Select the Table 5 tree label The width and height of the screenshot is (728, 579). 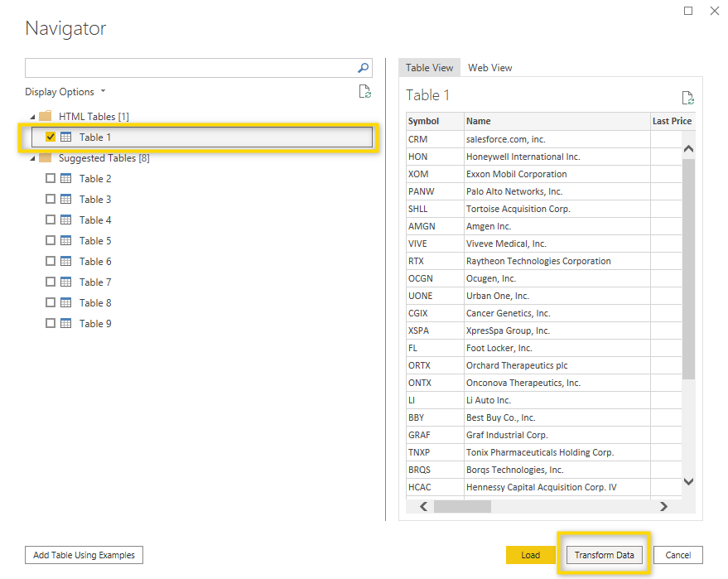(x=95, y=240)
